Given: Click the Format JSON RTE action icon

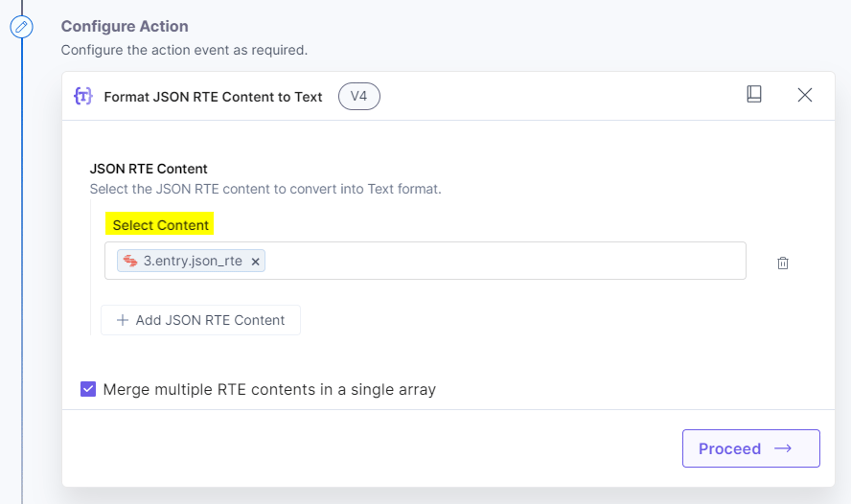Looking at the screenshot, I should [83, 96].
